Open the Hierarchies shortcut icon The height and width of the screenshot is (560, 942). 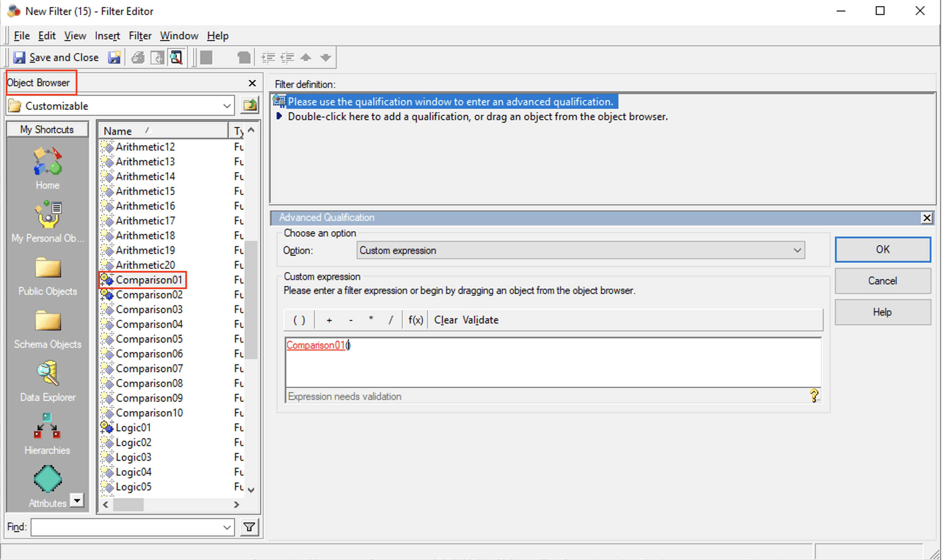(x=47, y=427)
